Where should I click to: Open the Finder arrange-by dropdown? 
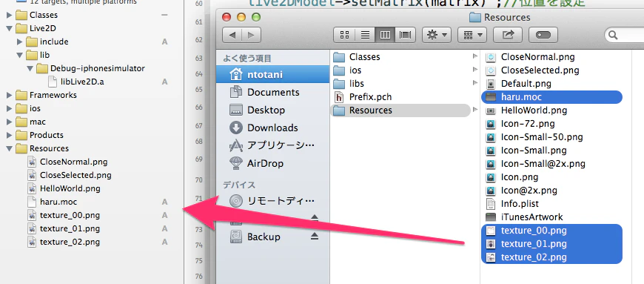[x=472, y=36]
